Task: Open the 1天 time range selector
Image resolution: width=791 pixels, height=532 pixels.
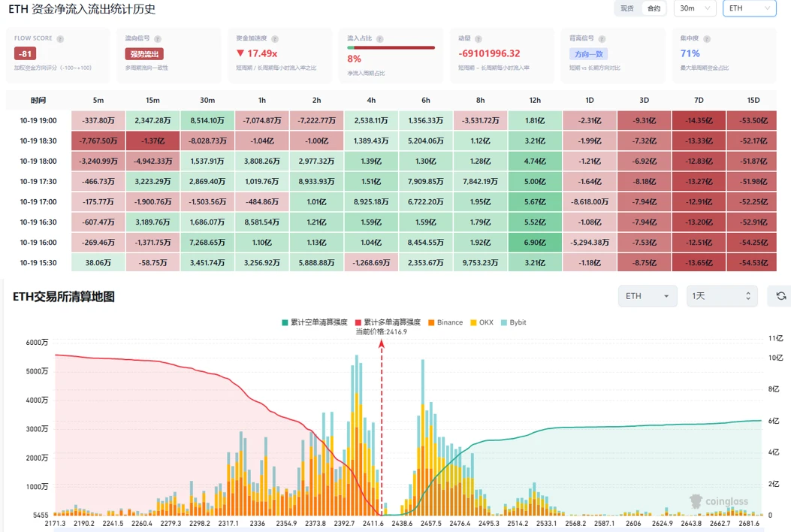Action: [721, 296]
